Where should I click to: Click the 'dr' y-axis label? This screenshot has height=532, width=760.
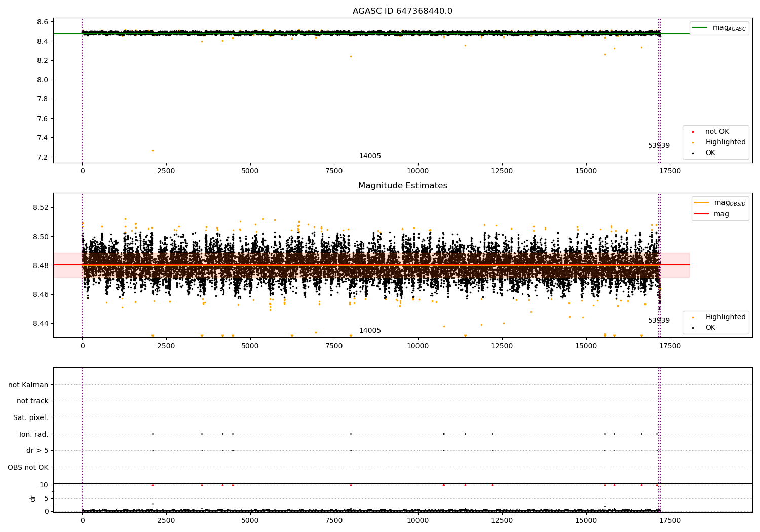coord(33,498)
